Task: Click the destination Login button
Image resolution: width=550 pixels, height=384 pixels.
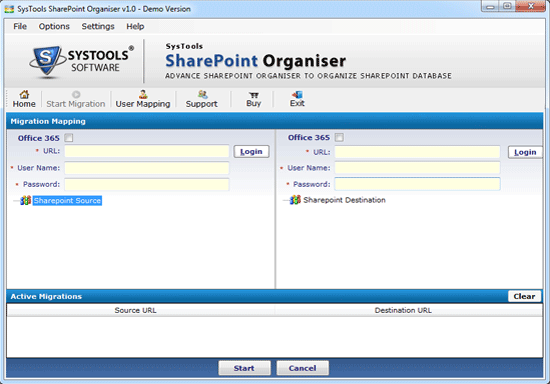Action: coord(525,152)
